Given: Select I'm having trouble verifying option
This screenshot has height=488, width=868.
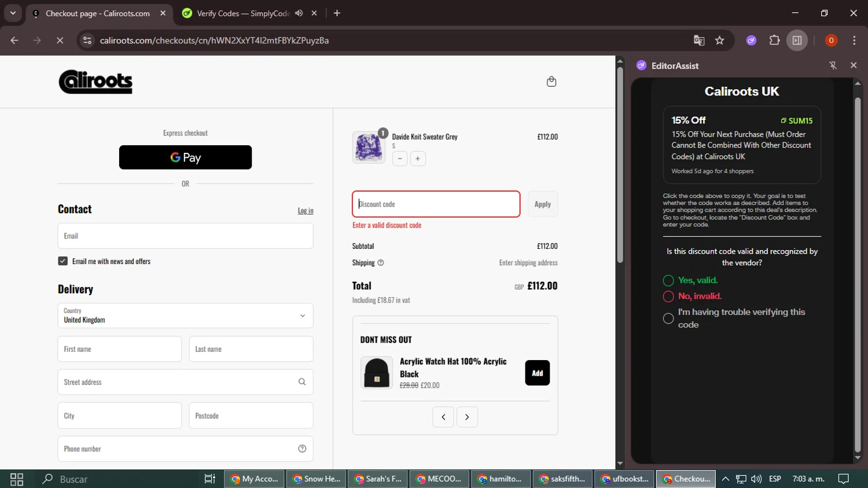Looking at the screenshot, I should pyautogui.click(x=668, y=318).
